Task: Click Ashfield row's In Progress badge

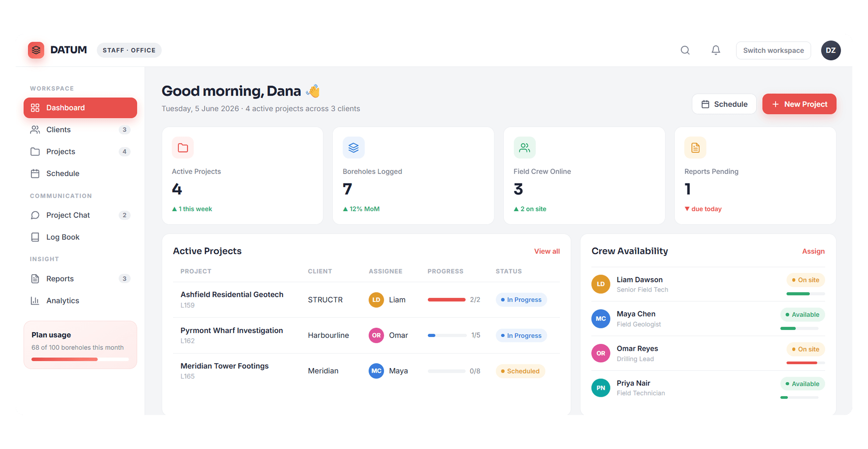Action: (521, 300)
